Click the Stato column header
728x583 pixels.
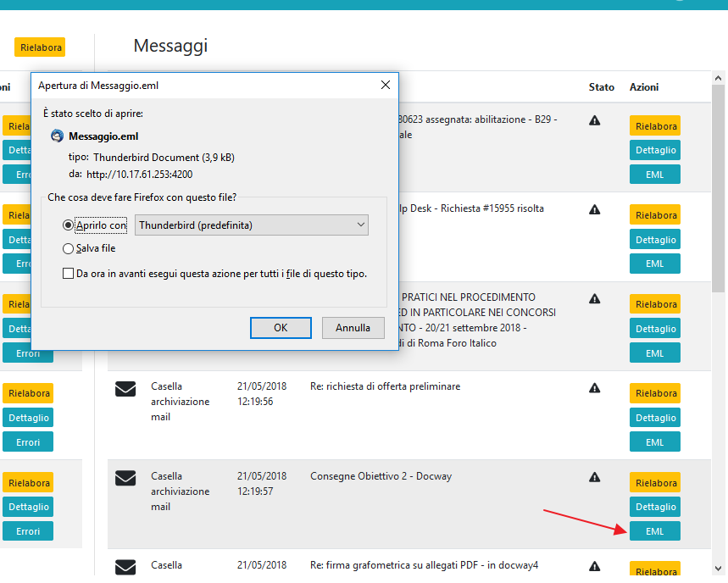(602, 87)
